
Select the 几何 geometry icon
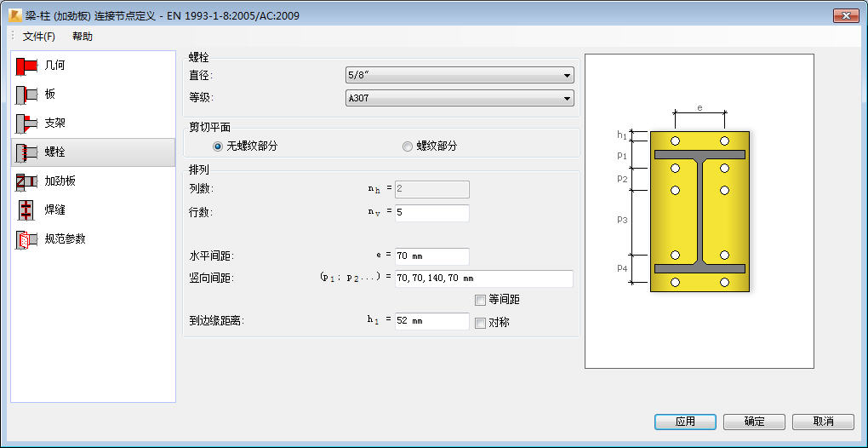point(26,66)
